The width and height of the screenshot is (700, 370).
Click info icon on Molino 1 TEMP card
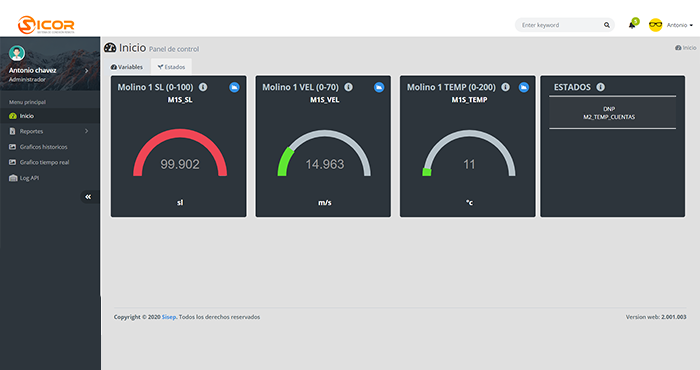pos(505,87)
